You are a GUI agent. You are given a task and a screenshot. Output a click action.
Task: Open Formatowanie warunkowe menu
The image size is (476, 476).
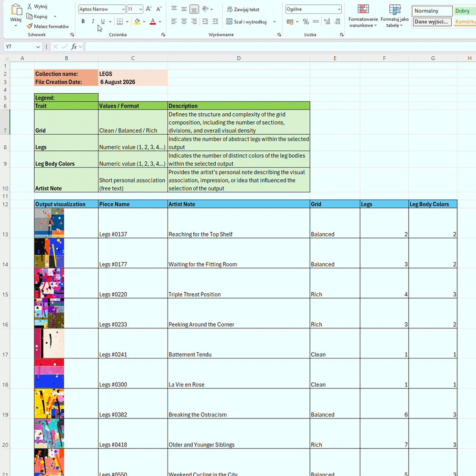363,16
